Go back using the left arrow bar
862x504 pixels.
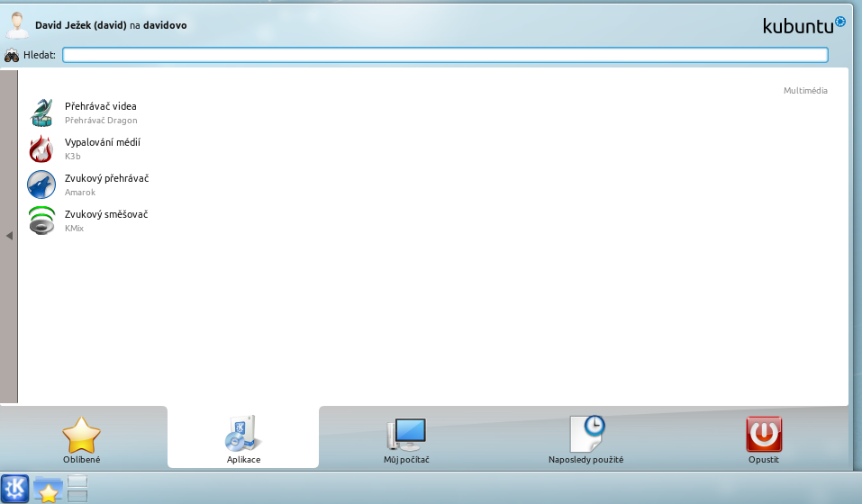pyautogui.click(x=9, y=236)
